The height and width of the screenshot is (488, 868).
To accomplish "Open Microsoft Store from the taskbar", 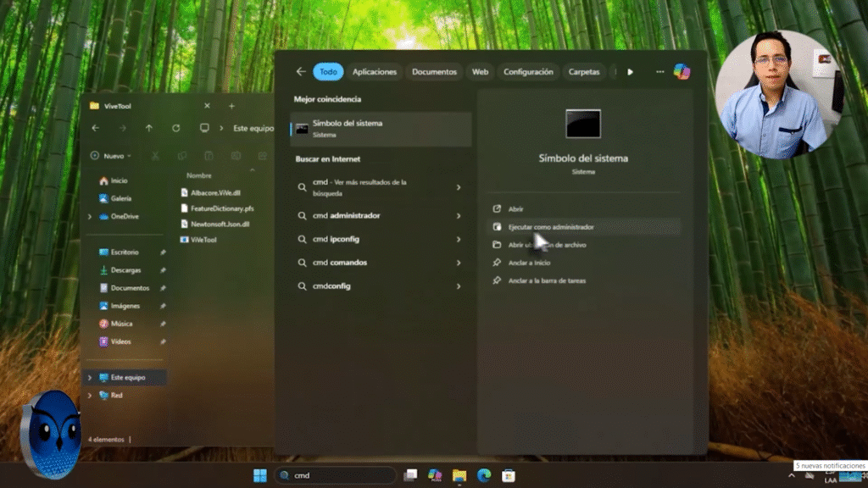I will [x=509, y=475].
